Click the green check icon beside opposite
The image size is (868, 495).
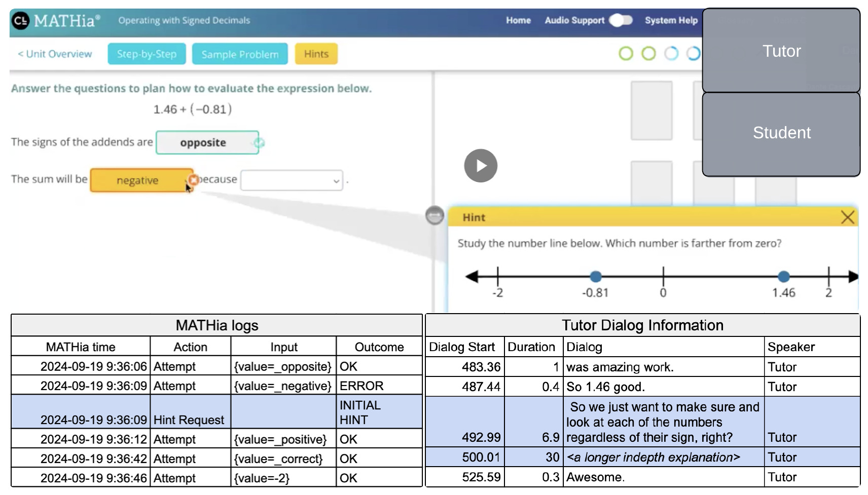259,143
